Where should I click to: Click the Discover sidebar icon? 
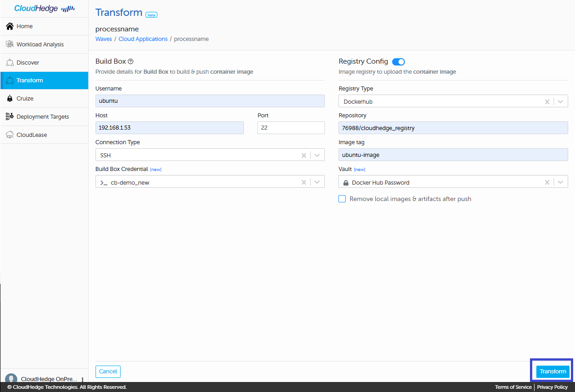[x=10, y=62]
